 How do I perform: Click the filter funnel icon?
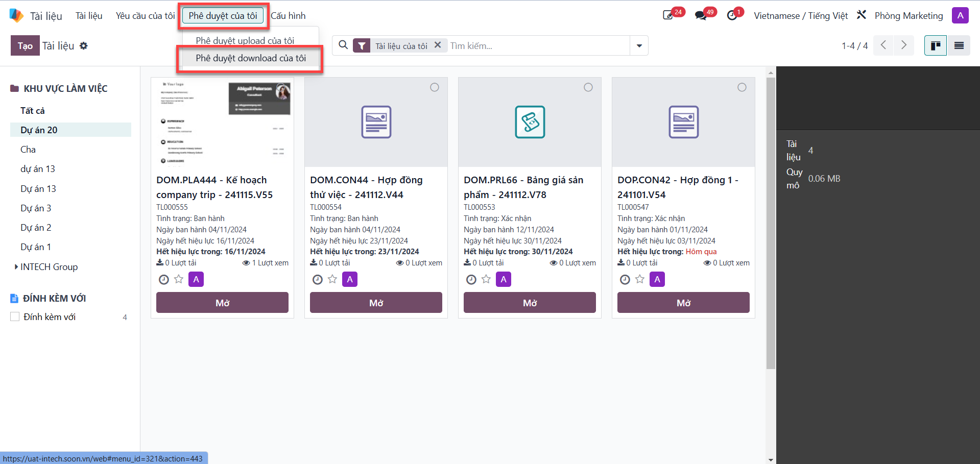coord(362,46)
